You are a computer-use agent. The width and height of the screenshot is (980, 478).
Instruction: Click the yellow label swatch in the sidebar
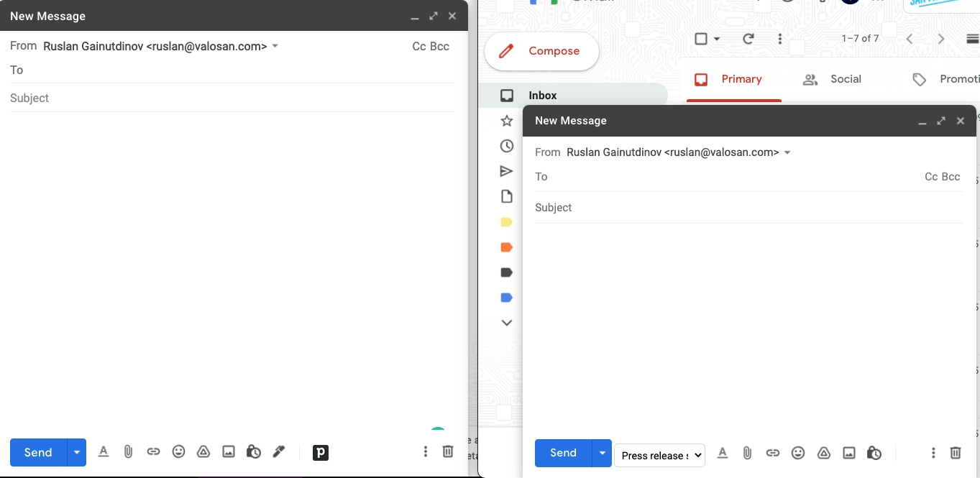pos(506,221)
